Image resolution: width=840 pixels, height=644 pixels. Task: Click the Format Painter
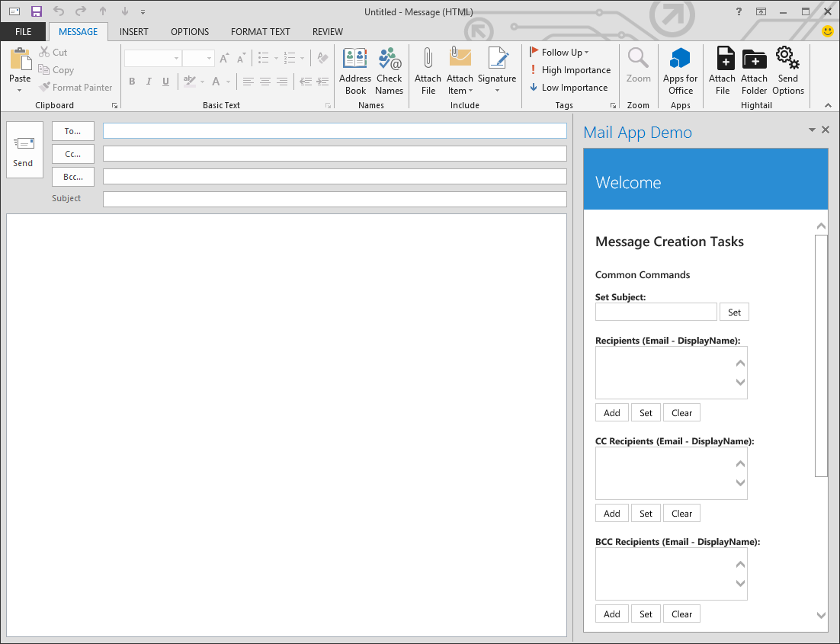pos(75,87)
